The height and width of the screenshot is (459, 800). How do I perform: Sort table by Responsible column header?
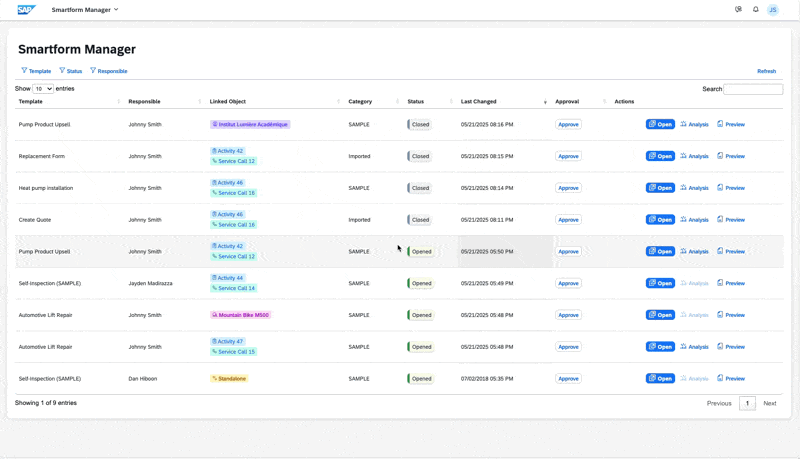pyautogui.click(x=144, y=102)
